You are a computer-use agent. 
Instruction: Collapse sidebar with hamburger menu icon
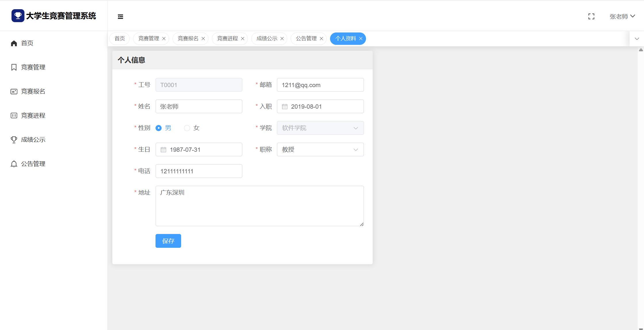120,17
